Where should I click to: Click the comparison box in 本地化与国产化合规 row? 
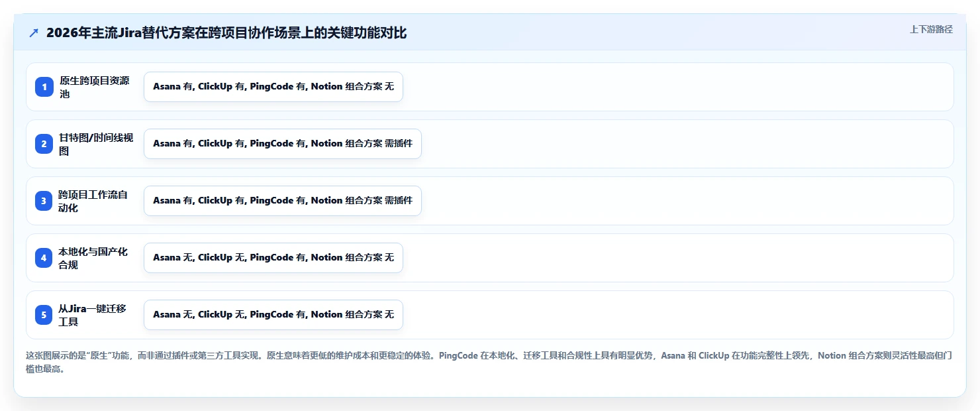273,258
